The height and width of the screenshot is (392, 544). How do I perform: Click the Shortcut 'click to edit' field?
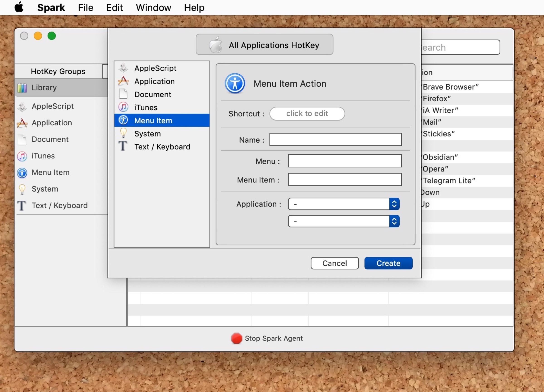[x=307, y=113]
